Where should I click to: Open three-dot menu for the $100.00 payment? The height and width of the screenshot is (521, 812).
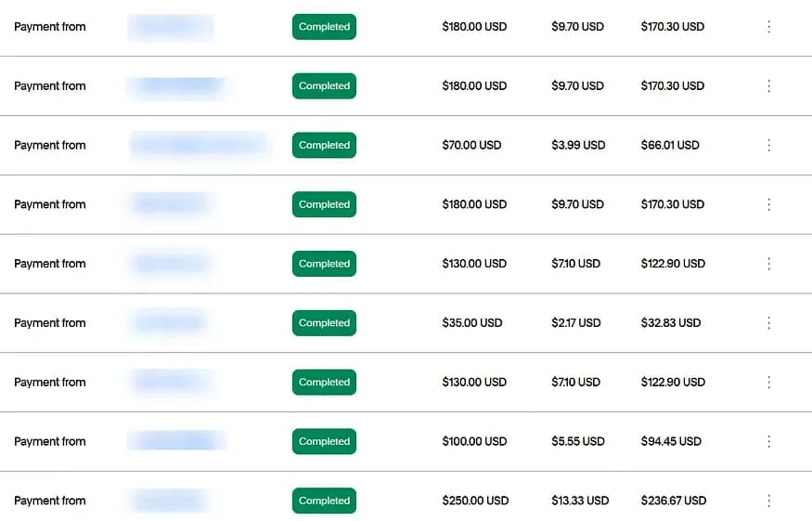769,441
